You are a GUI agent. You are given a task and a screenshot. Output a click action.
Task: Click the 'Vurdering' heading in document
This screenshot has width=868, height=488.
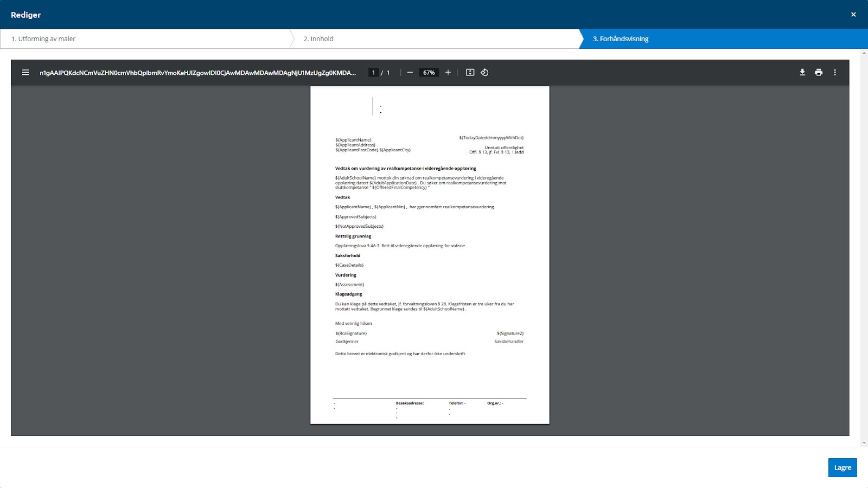click(x=346, y=275)
